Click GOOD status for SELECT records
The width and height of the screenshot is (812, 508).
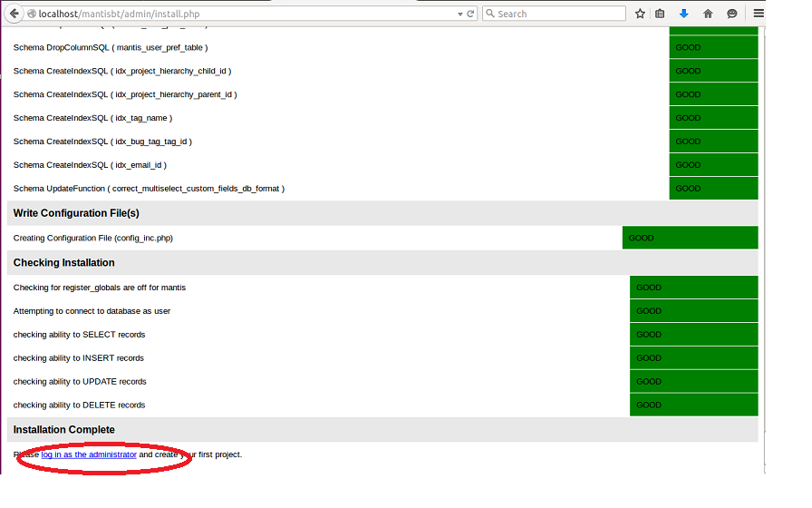(x=694, y=335)
